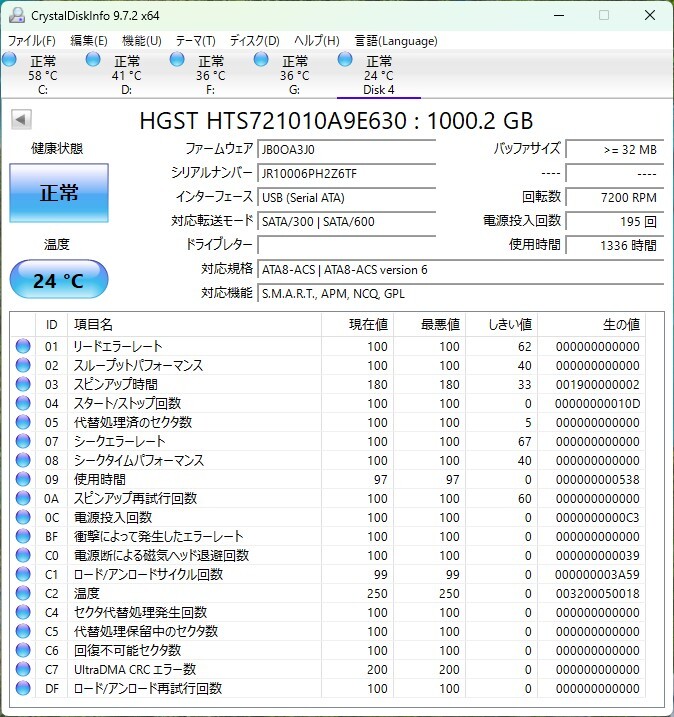Image resolution: width=674 pixels, height=717 pixels.
Task: Click status orb for ID BF row
Action: pos(23,536)
